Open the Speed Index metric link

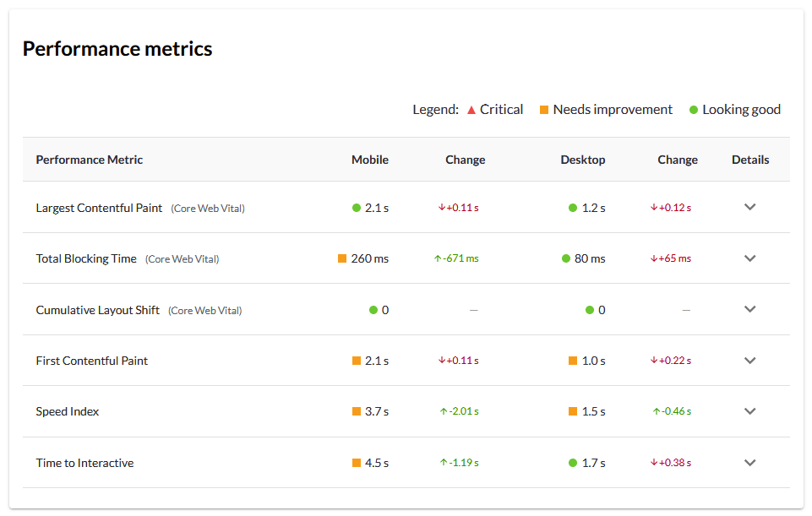[67, 411]
